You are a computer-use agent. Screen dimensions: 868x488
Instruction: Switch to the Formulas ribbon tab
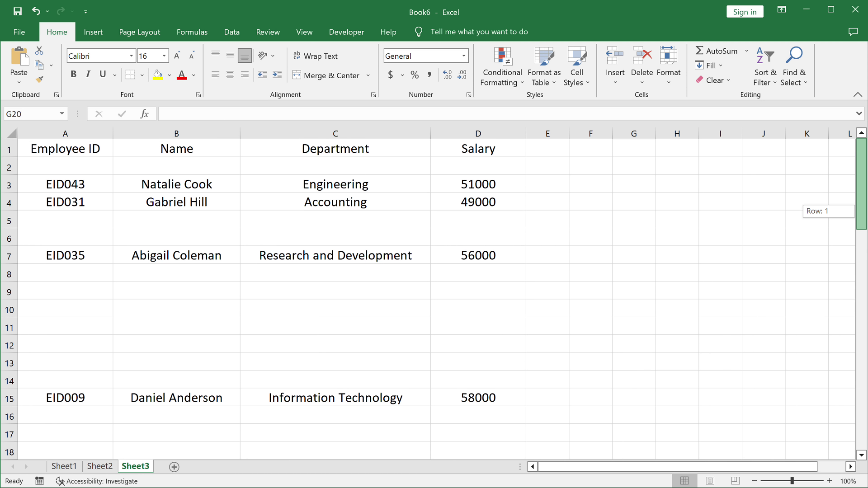(192, 32)
